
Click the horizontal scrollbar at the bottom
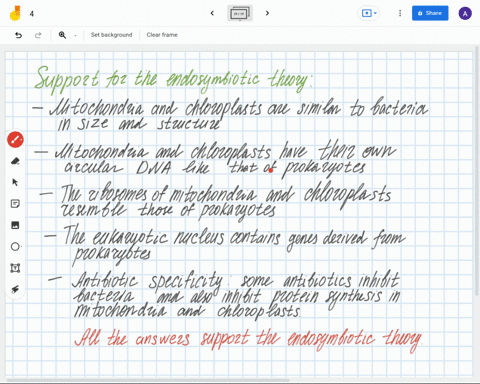point(148,380)
